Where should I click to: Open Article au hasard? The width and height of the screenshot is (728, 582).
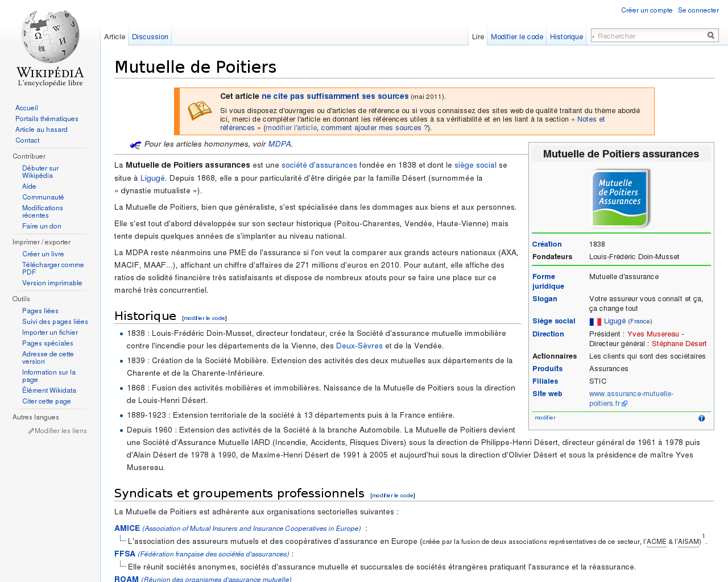tap(42, 130)
